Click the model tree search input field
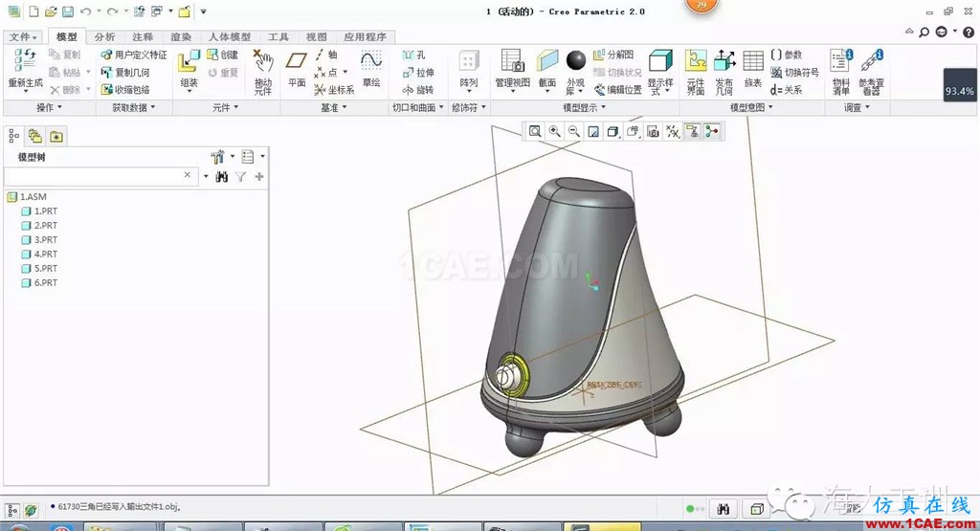This screenshot has height=531, width=980. click(101, 176)
